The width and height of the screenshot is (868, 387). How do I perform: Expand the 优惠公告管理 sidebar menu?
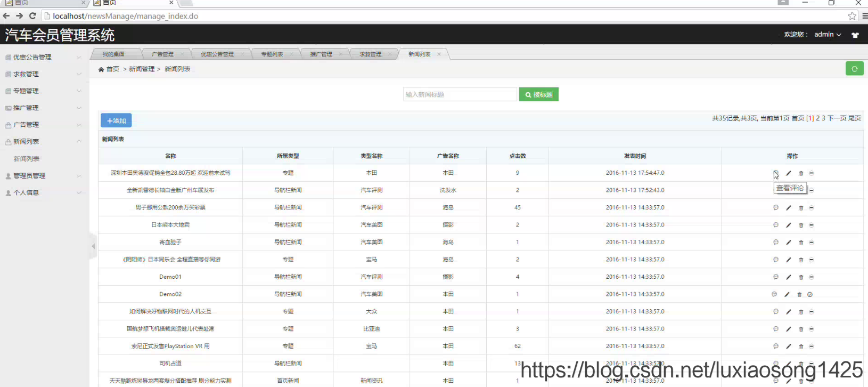point(44,57)
